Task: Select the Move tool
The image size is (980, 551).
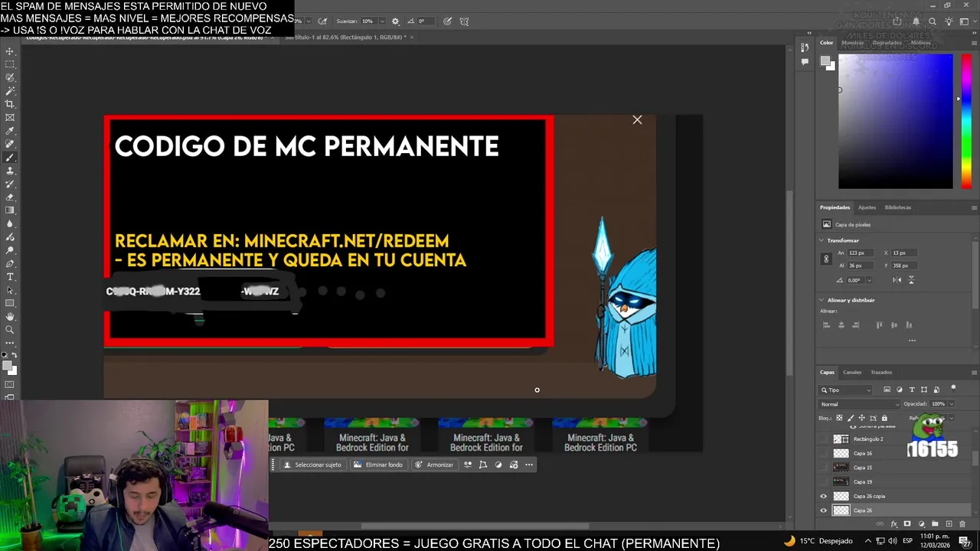Action: 10,52
